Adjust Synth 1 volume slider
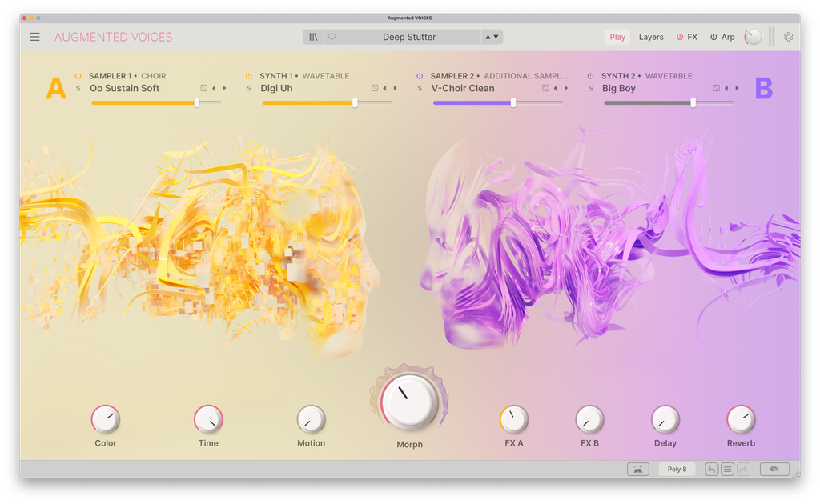This screenshot has height=504, width=820. (327, 103)
